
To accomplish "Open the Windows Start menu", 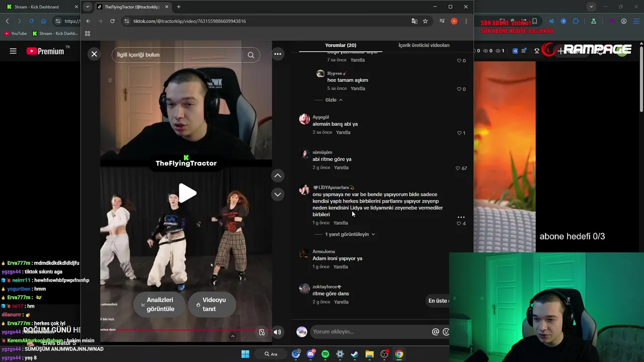I will pyautogui.click(x=245, y=354).
